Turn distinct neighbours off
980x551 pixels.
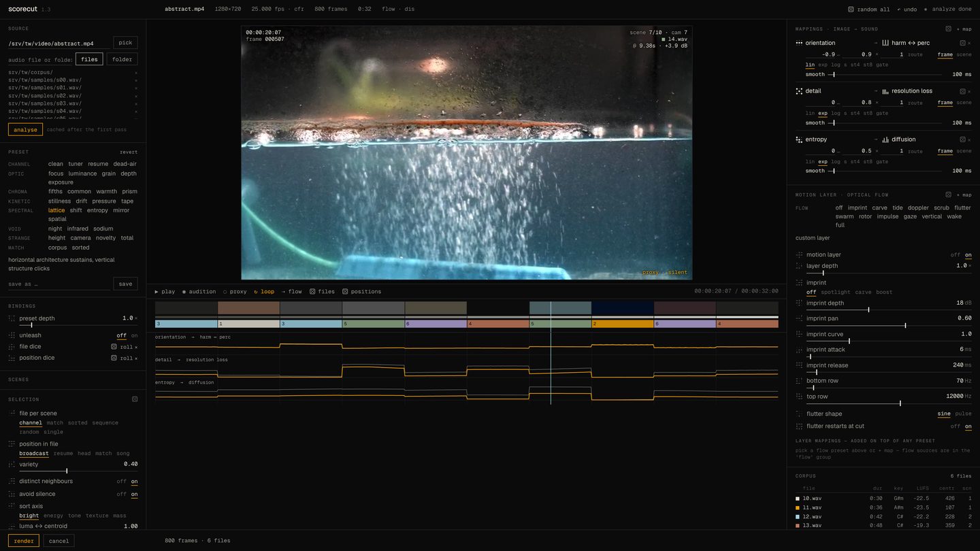tap(121, 482)
